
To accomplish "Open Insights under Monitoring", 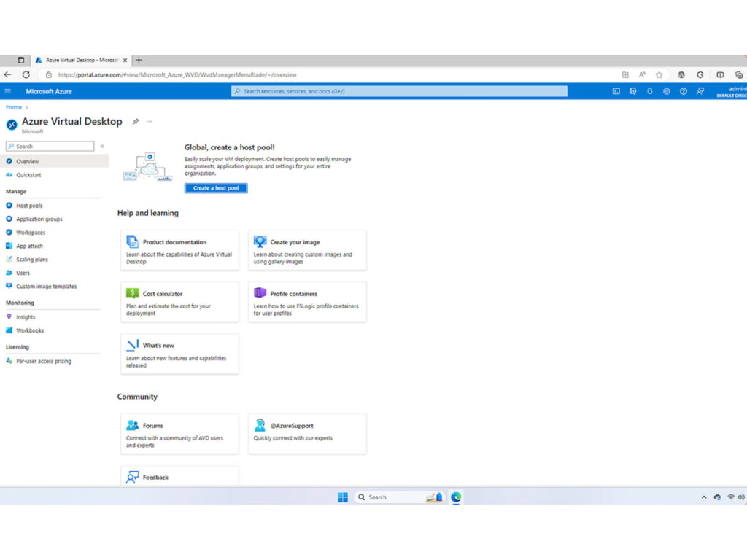I will (x=26, y=317).
